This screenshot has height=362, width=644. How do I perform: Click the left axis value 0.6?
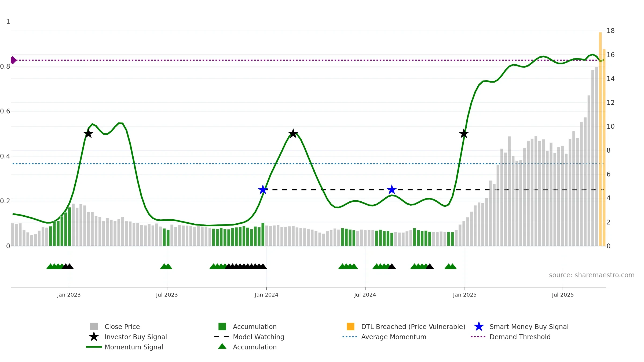click(5, 111)
